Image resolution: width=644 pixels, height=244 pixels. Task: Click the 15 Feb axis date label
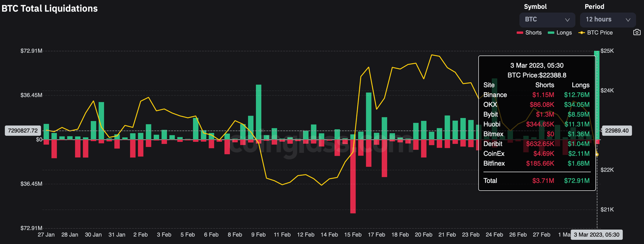coord(353,235)
